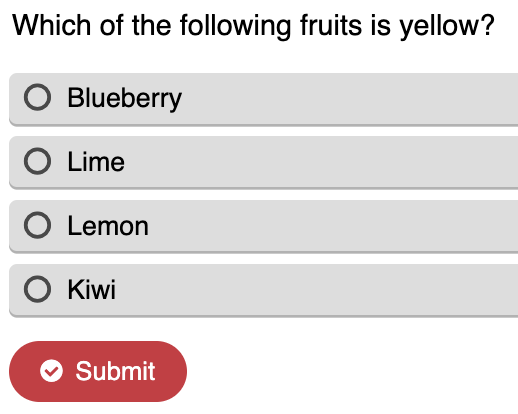The image size is (518, 414).
Task: Click the yellow fruits question text
Action: (253, 26)
